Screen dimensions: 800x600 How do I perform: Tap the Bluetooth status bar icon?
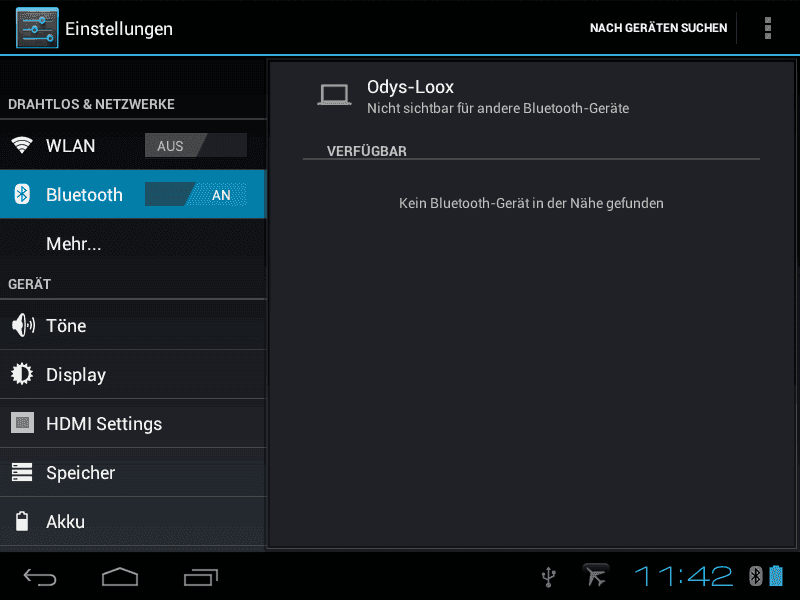coord(756,577)
